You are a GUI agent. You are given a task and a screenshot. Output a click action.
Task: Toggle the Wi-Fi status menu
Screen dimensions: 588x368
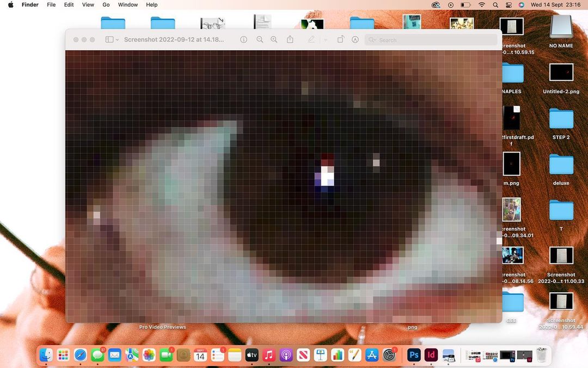click(481, 5)
